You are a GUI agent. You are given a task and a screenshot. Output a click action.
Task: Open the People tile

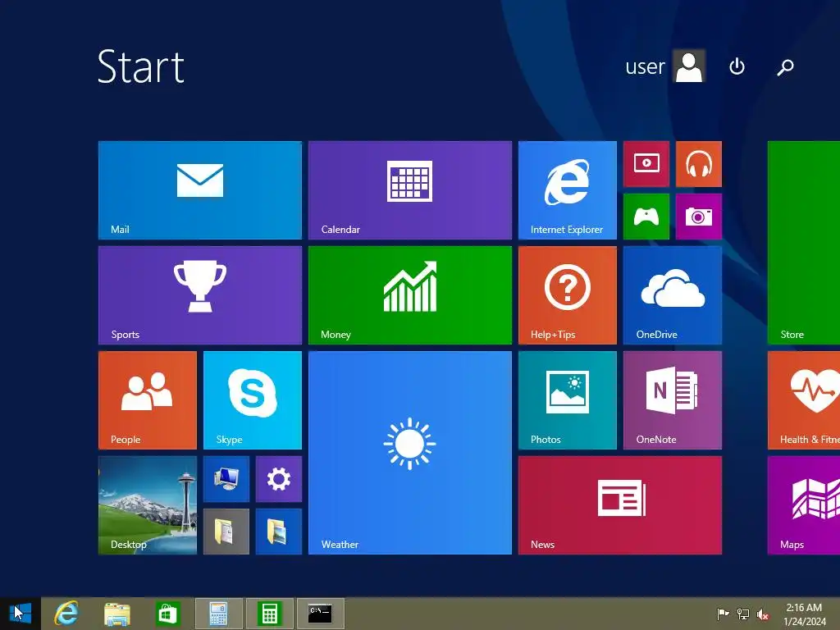pos(148,400)
